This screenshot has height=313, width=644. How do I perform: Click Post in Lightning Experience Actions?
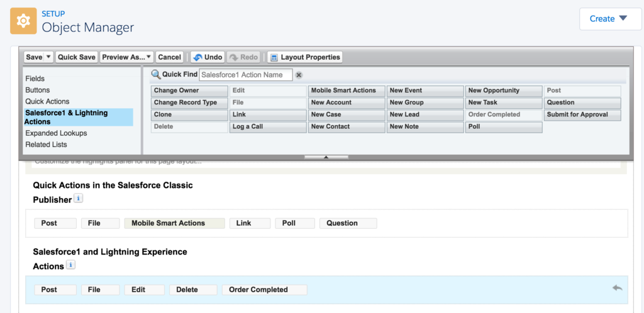coord(55,290)
